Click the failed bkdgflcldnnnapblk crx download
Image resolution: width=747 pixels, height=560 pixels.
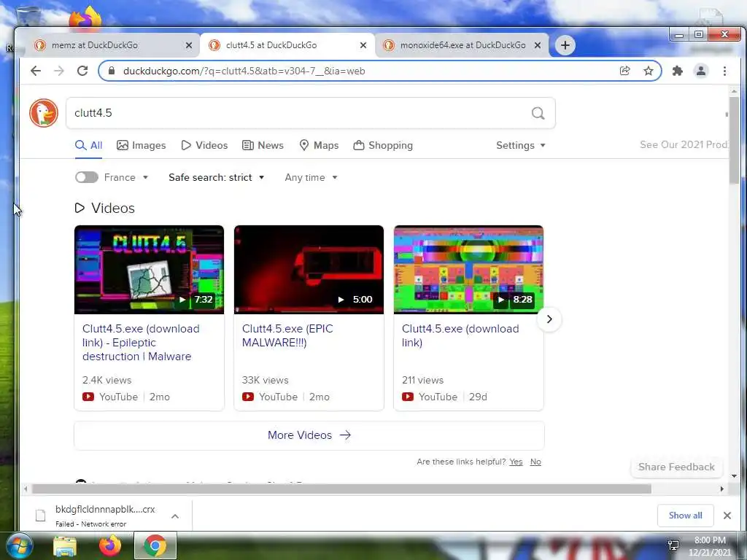tap(105, 516)
